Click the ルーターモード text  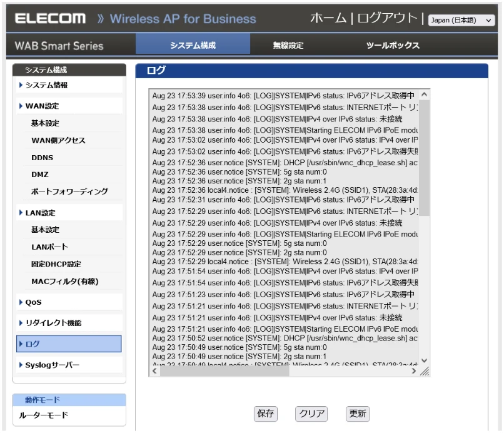point(44,415)
